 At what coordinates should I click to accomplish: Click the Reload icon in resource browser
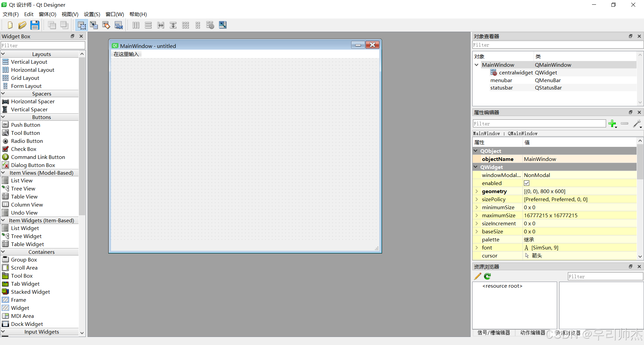point(487,276)
